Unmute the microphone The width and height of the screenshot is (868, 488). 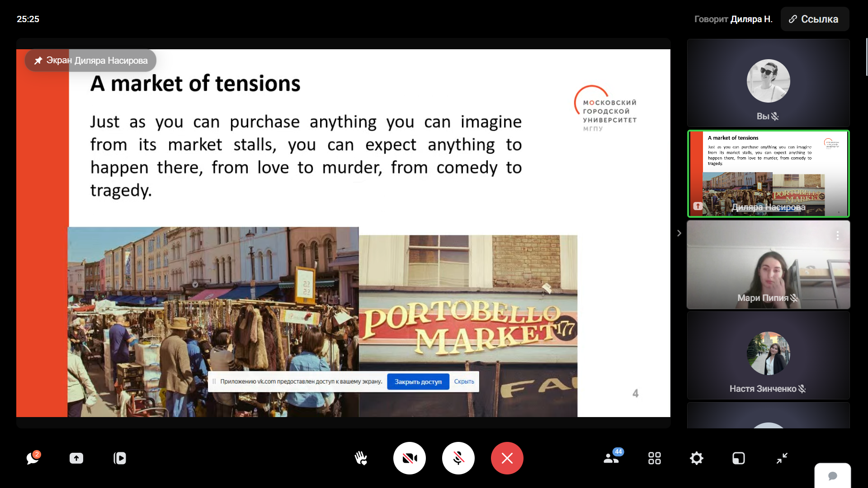coord(458,458)
